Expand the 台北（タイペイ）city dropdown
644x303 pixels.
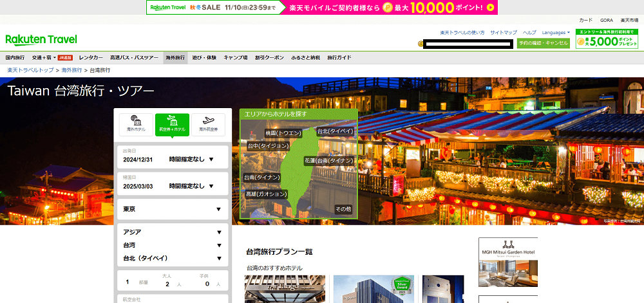point(172,258)
